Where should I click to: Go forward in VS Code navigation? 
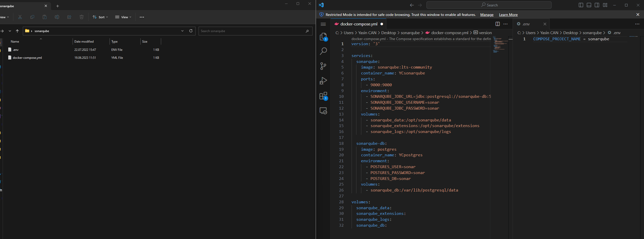click(x=420, y=5)
